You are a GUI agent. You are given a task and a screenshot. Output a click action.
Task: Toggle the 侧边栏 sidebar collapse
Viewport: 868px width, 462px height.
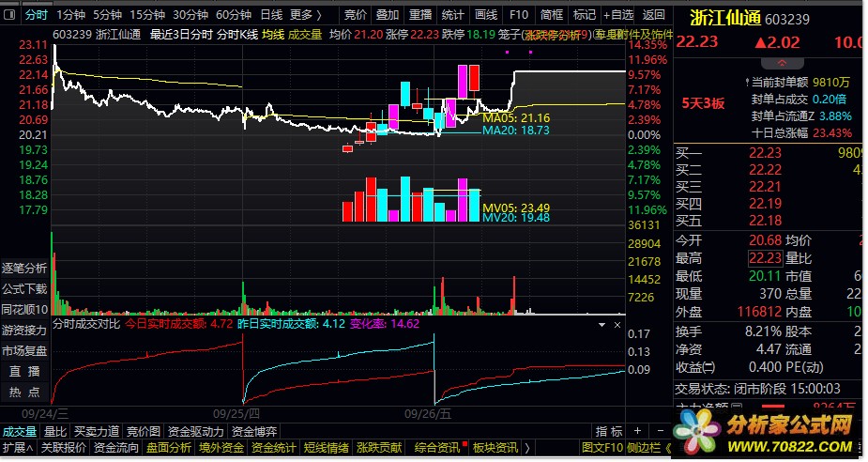[x=650, y=448]
